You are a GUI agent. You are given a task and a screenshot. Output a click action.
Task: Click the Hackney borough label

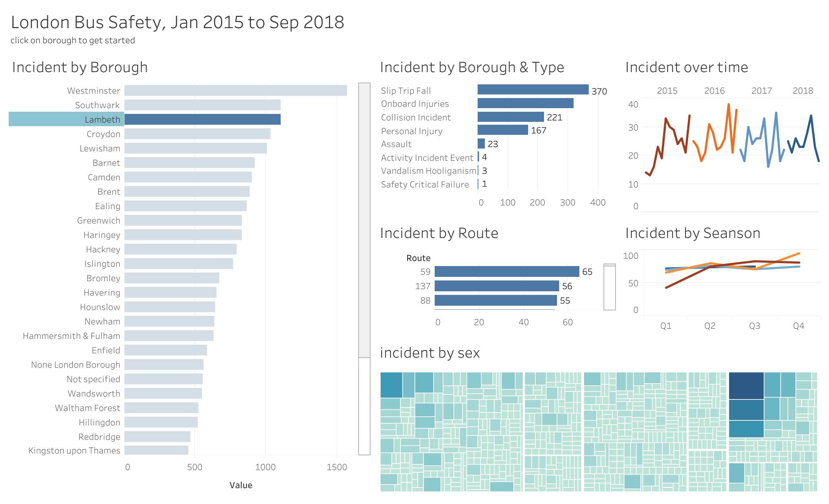click(103, 249)
